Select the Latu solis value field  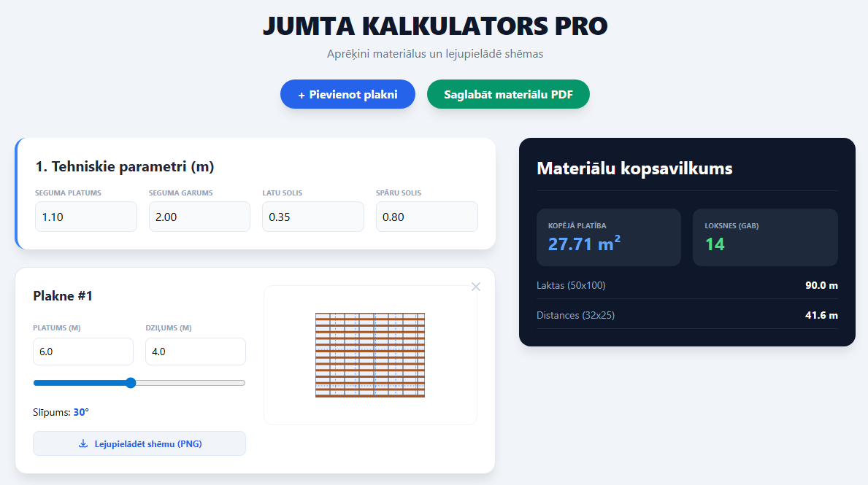312,217
